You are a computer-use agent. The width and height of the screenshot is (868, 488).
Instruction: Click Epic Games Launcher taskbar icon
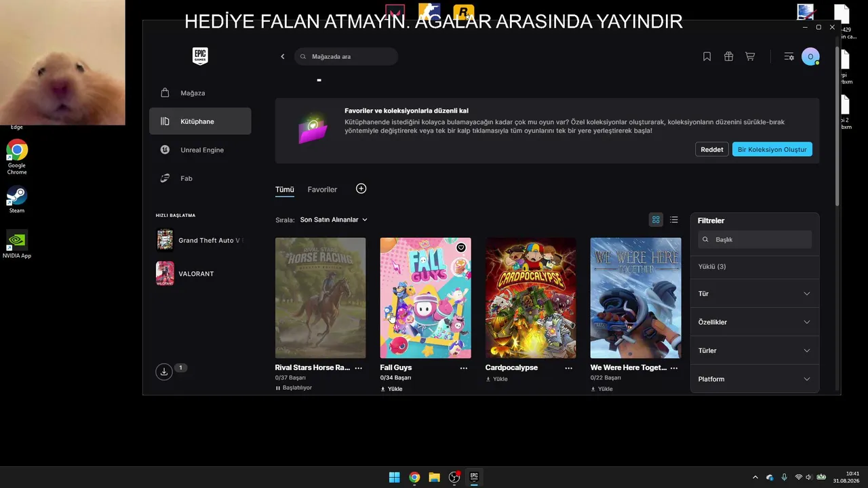(474, 477)
